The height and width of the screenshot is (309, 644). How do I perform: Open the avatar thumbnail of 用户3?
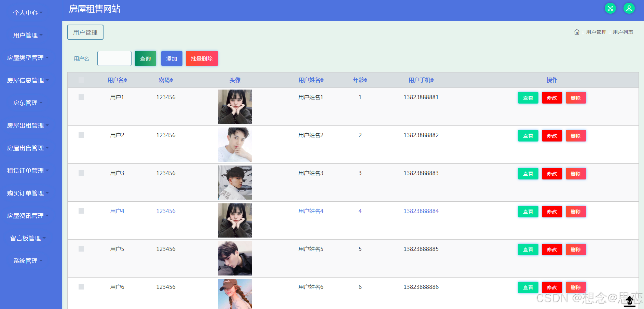point(235,183)
